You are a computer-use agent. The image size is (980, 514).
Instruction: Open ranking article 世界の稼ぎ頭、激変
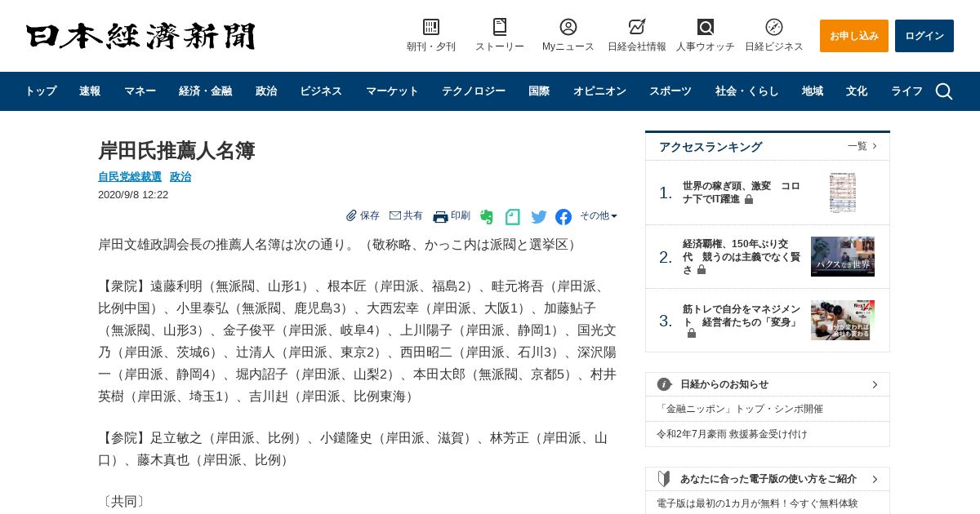point(742,193)
